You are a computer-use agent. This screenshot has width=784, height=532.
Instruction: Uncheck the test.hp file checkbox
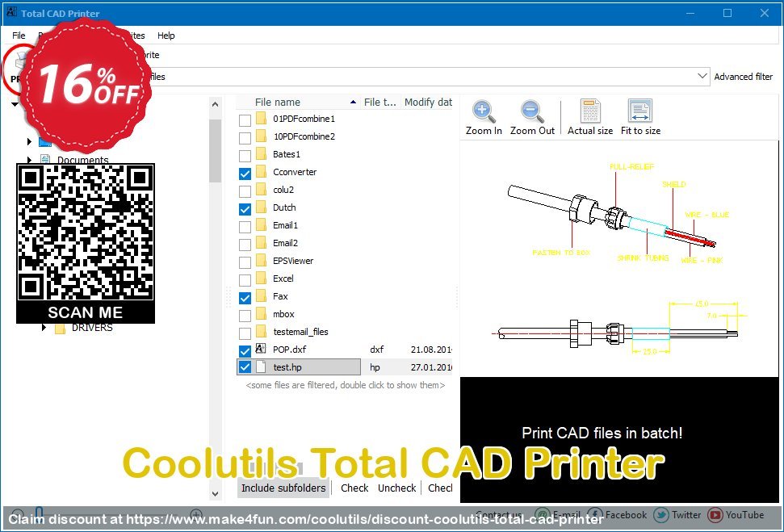245,367
